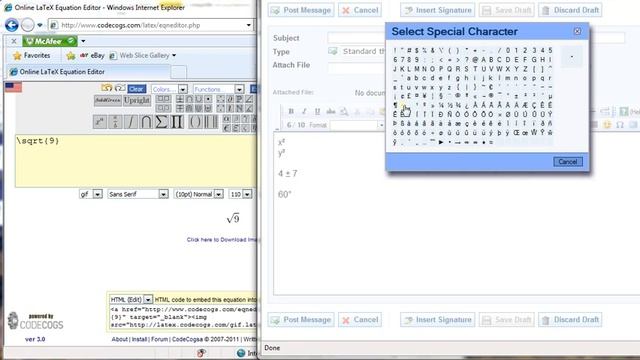640x360 pixels.
Task: Click Back arrow in Internet Explorer
Action: [x=12, y=25]
